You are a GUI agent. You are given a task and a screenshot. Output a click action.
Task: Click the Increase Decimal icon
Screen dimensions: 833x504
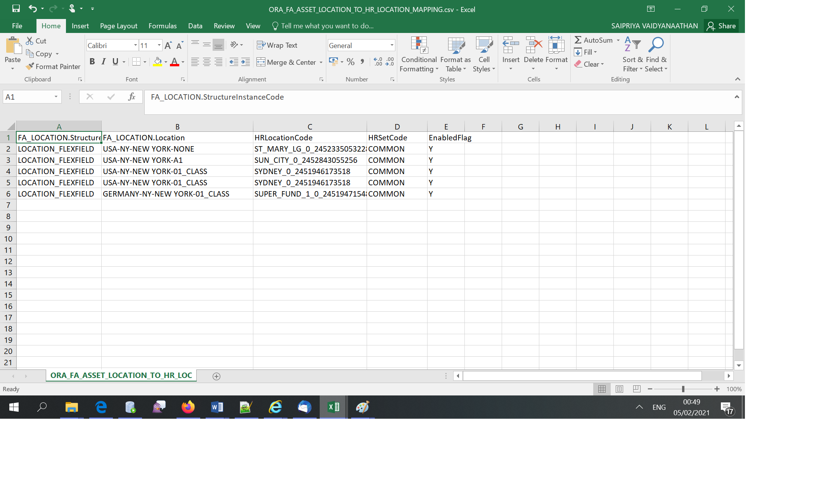(378, 62)
